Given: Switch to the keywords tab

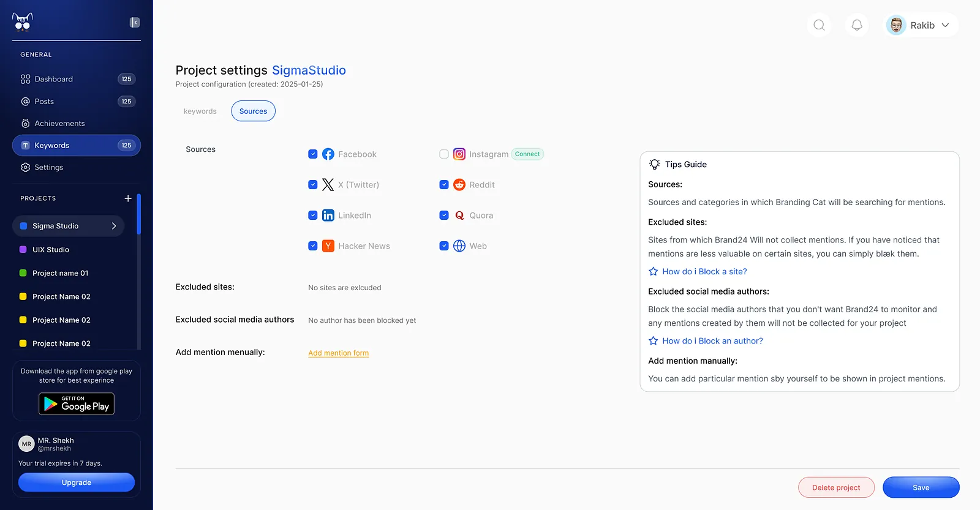Looking at the screenshot, I should (x=200, y=111).
